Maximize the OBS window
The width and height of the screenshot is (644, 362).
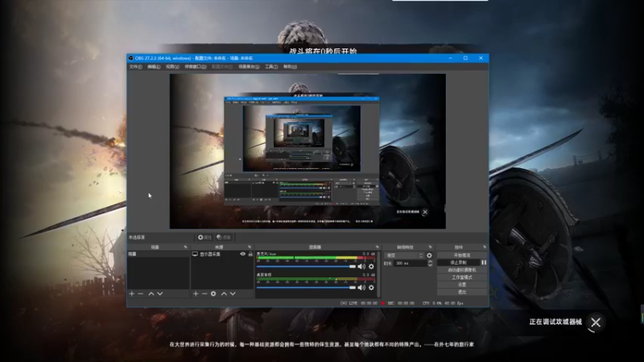[x=465, y=58]
